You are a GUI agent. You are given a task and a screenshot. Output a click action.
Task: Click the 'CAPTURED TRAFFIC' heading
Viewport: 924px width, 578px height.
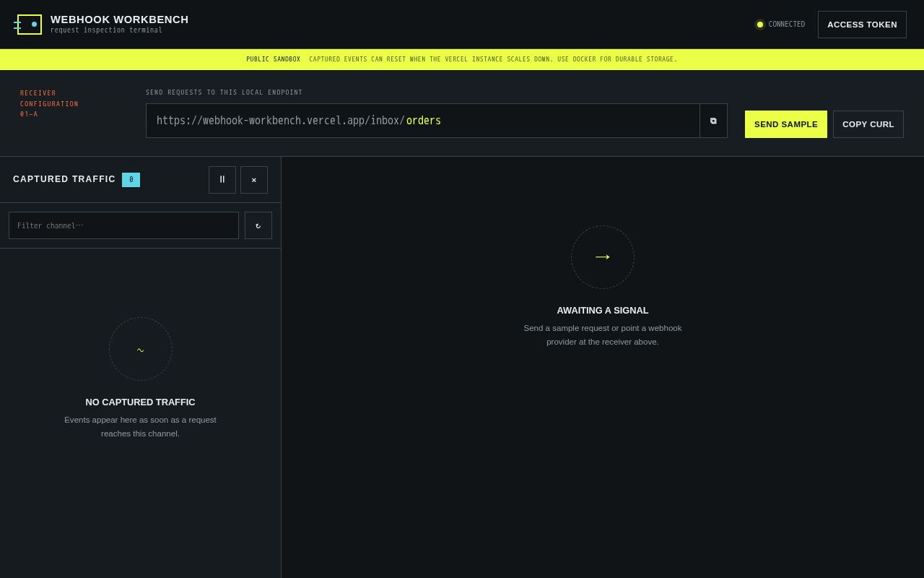coord(64,179)
